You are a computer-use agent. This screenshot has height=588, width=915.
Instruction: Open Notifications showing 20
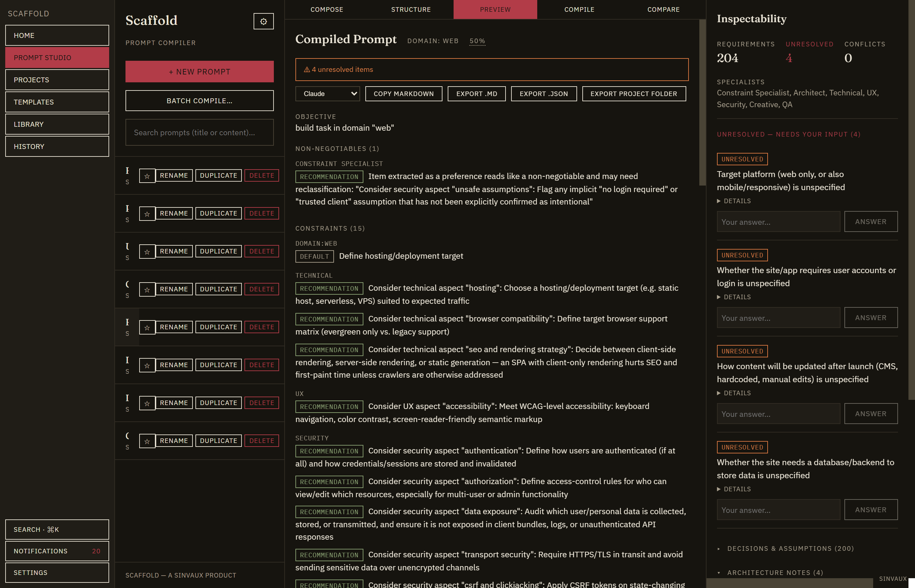coord(57,551)
